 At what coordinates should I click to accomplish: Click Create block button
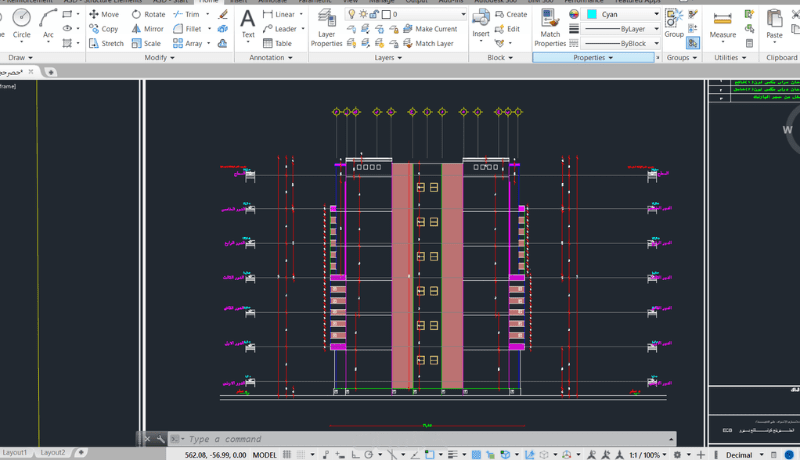click(511, 14)
